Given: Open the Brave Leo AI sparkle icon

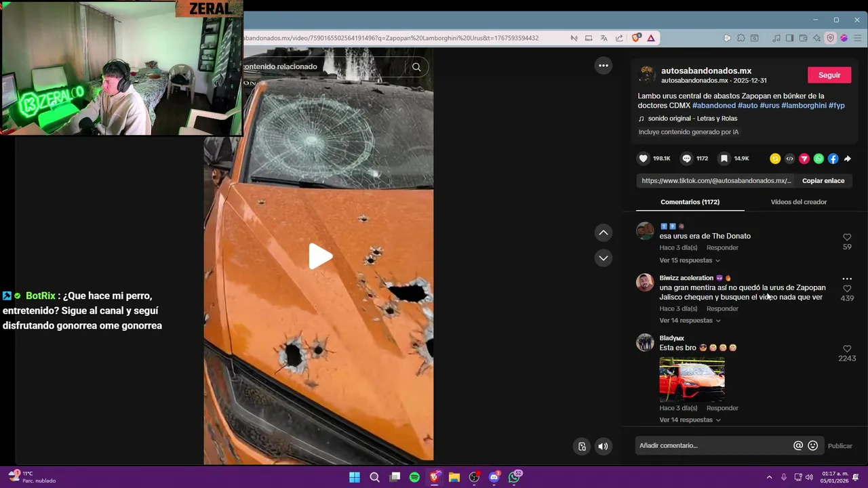Looking at the screenshot, I should click(x=816, y=38).
